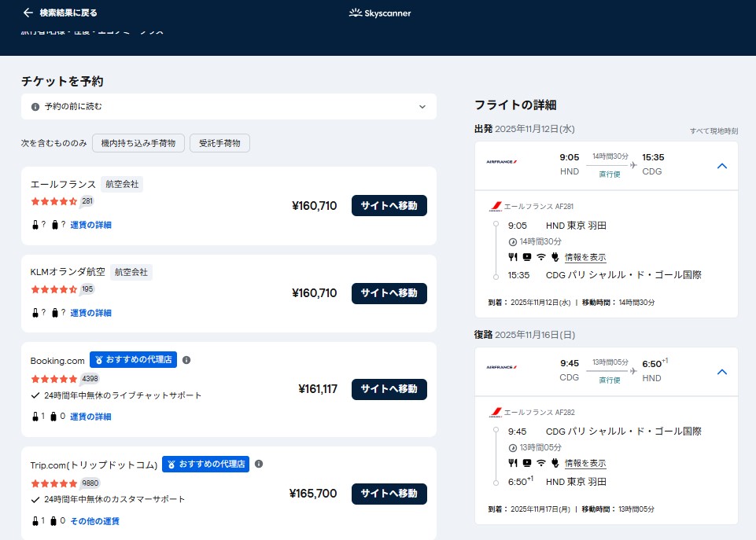
Task: Click checked bag icon in エールフランス row
Action: click(55, 225)
